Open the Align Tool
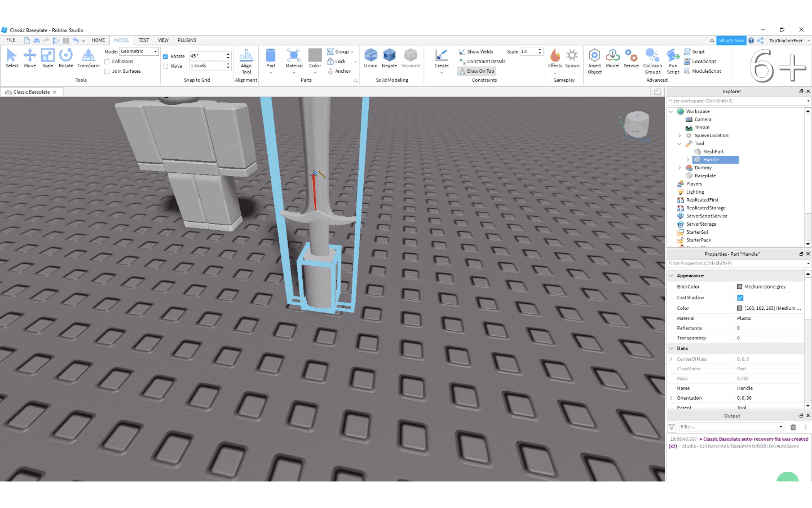This screenshot has width=812, height=508. pyautogui.click(x=246, y=62)
